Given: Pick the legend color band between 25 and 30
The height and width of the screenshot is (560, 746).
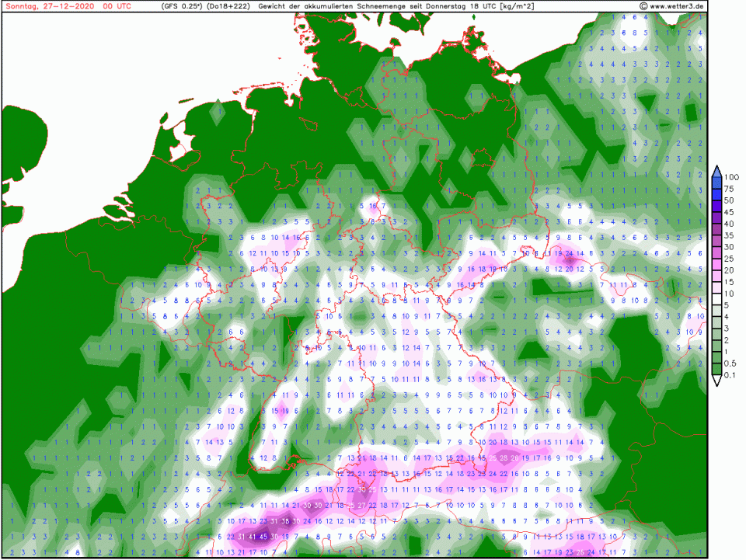Looking at the screenshot, I should (717, 253).
